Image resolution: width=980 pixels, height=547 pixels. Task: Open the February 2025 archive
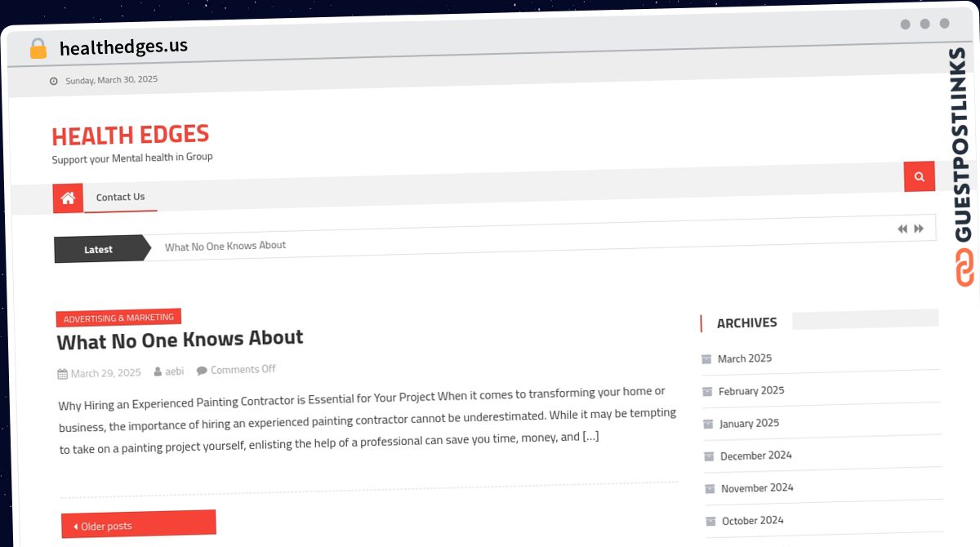click(751, 391)
